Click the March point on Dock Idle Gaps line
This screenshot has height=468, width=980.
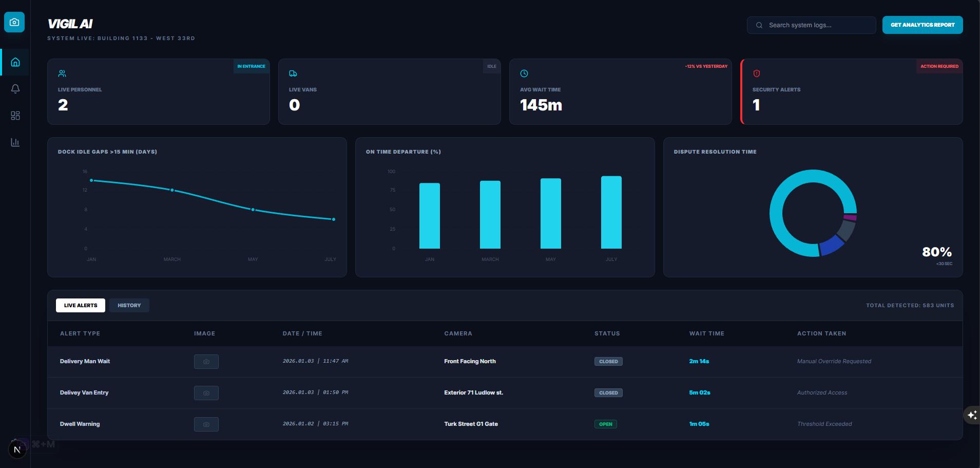[x=172, y=190]
